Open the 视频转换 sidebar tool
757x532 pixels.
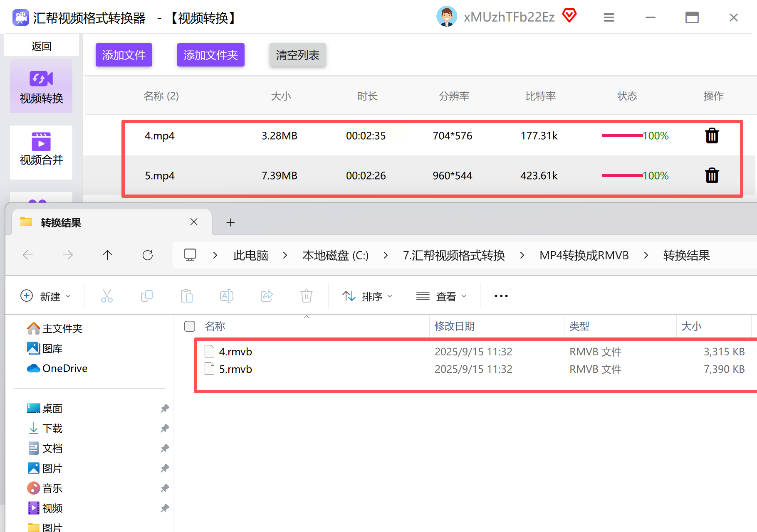tap(41, 86)
